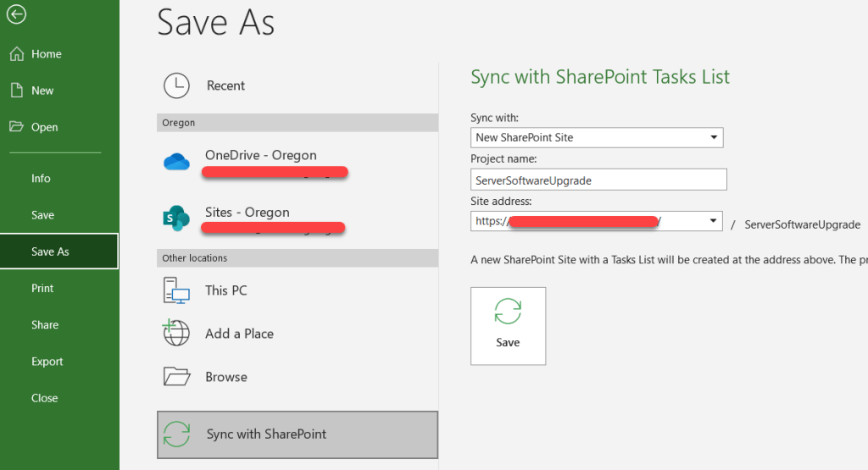
Task: Click the back arrow circle icon
Action: 16,14
